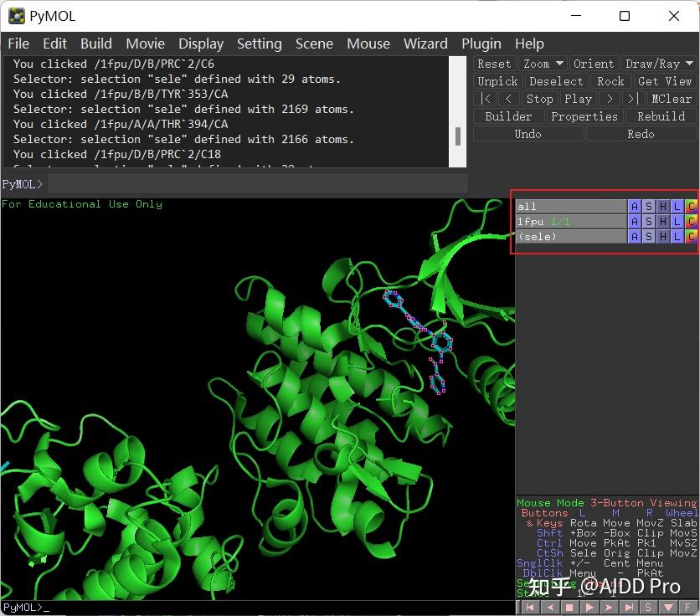Open the S show menu for 1fpu
This screenshot has height=616, width=700.
(649, 222)
